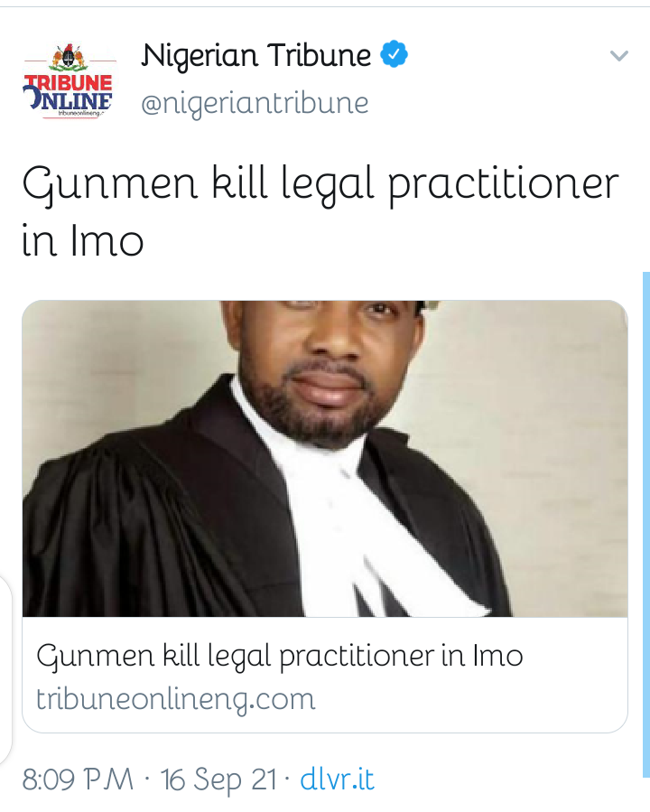This screenshot has height=812, width=650.
Task: Click the red TRIBUNE word in avatar
Action: pyautogui.click(x=69, y=82)
